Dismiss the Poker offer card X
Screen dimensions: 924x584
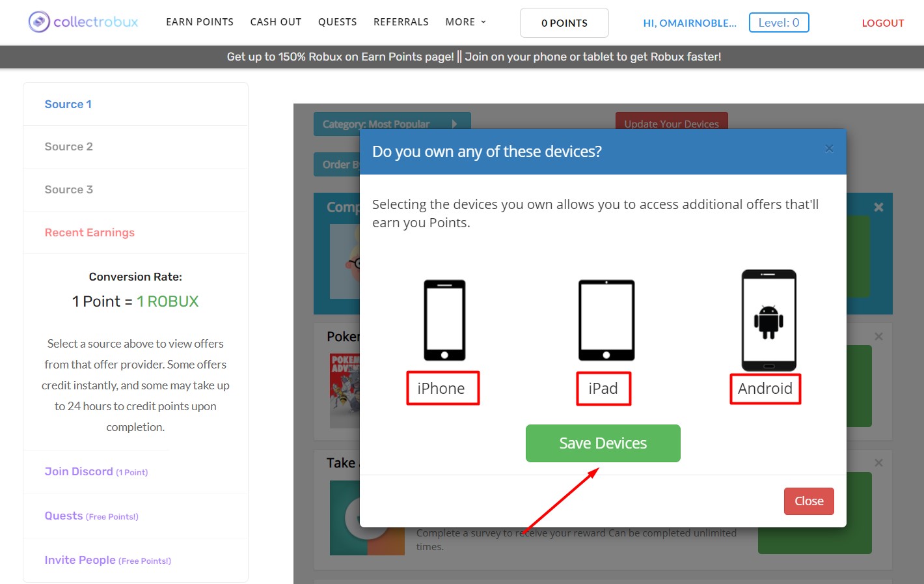tap(878, 337)
